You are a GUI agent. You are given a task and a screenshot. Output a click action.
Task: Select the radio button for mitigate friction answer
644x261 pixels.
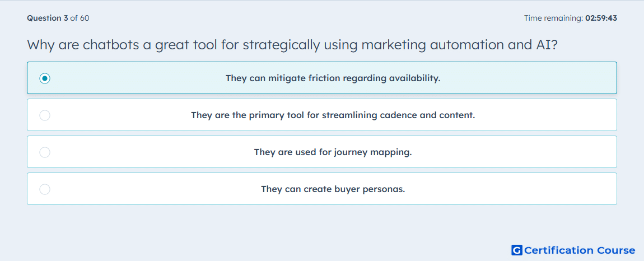click(45, 78)
